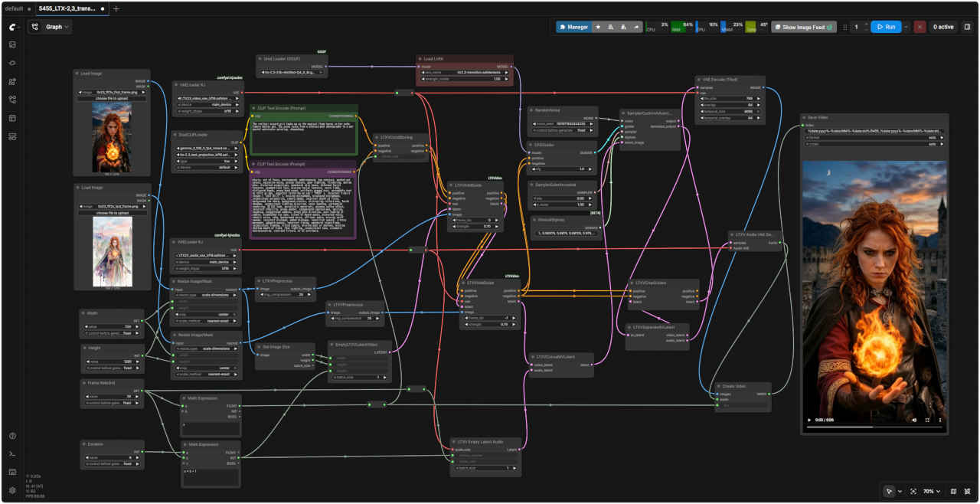Open the 70% zoom level dropdown

(933, 491)
